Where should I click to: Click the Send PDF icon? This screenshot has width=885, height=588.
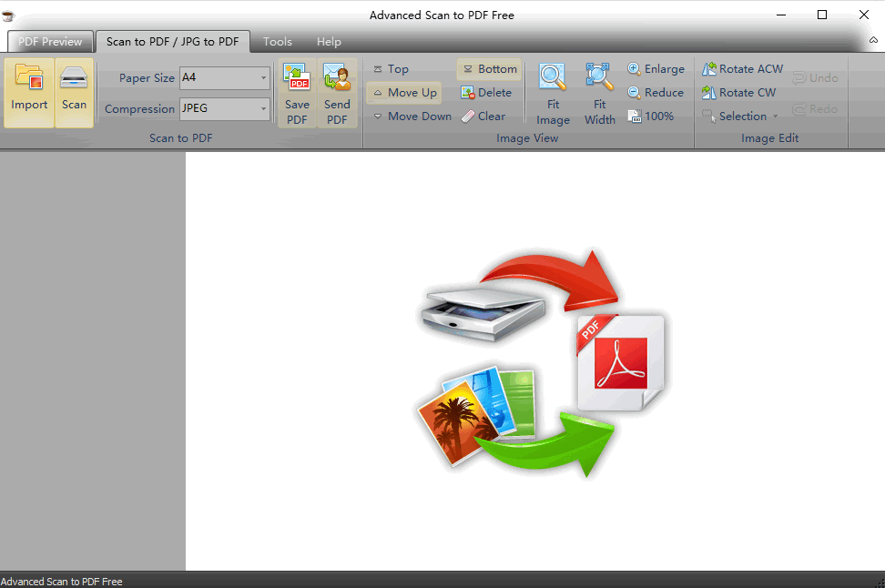point(337,93)
